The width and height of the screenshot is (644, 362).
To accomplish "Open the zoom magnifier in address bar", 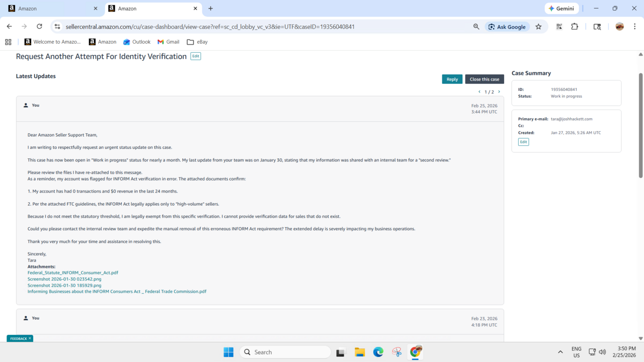I will [476, 27].
